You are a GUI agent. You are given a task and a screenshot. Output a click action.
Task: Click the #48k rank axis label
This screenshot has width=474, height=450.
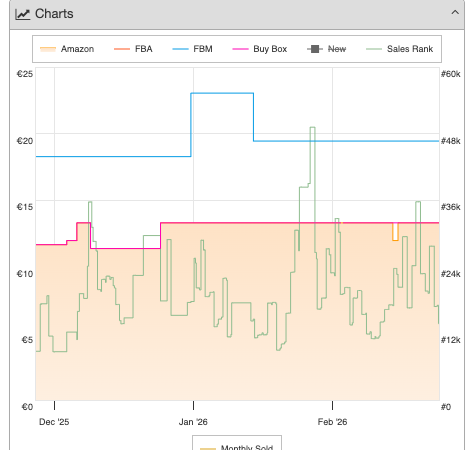[x=451, y=141]
